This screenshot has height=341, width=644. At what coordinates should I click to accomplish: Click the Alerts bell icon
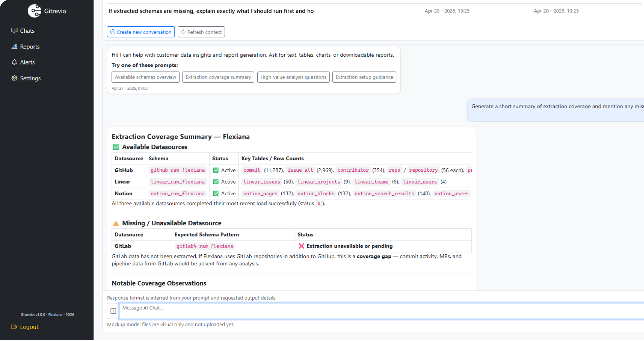[14, 62]
